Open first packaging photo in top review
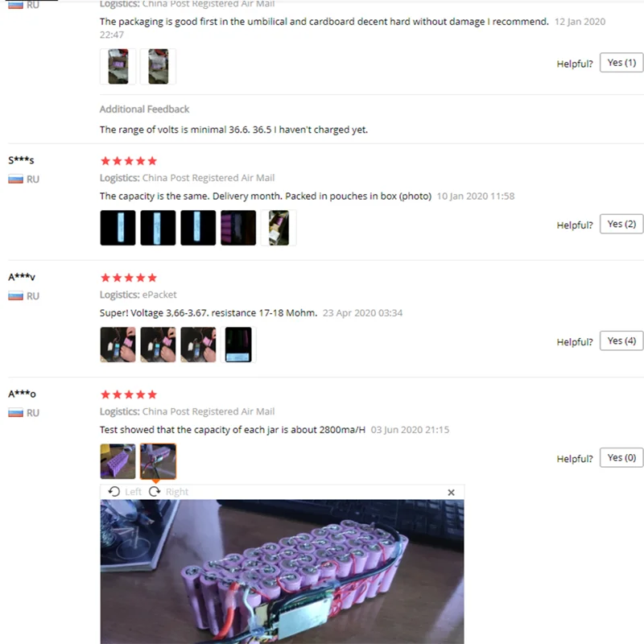Image resolution: width=644 pixels, height=644 pixels. pos(118,67)
